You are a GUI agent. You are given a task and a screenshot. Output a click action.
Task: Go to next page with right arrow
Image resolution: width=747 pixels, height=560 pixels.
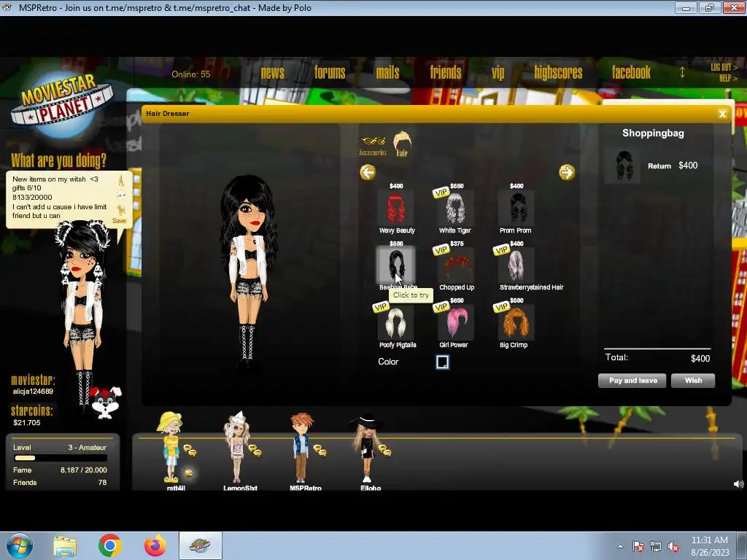(566, 172)
